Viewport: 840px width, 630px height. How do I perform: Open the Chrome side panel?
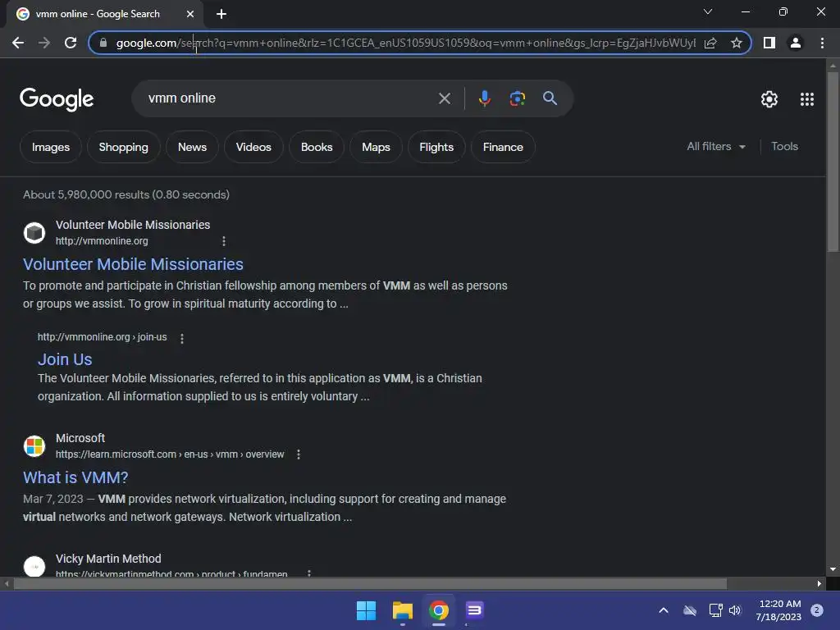(x=769, y=43)
